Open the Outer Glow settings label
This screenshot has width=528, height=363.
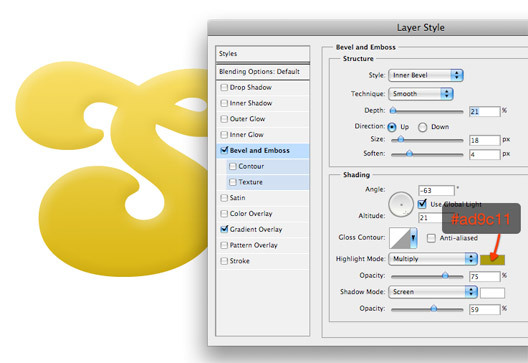pos(247,119)
